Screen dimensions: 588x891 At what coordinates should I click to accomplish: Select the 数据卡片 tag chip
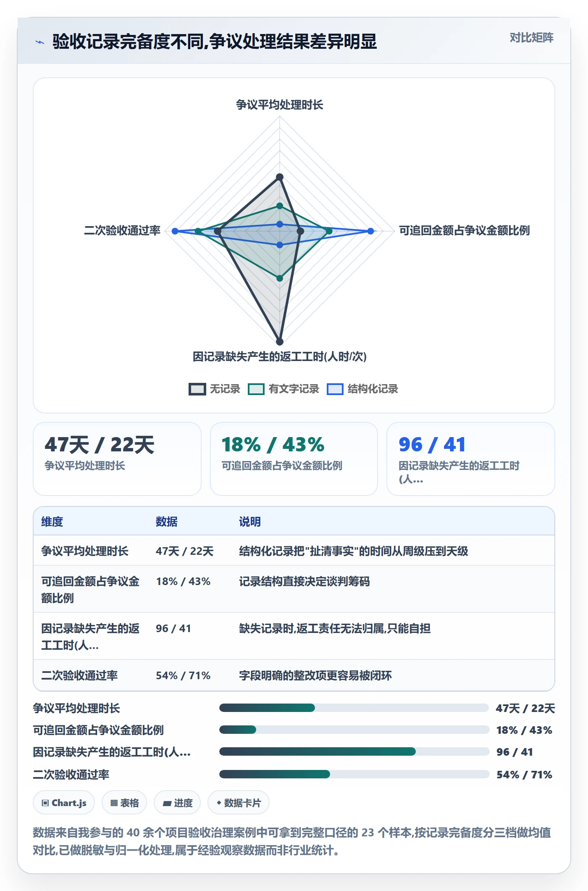tap(239, 803)
